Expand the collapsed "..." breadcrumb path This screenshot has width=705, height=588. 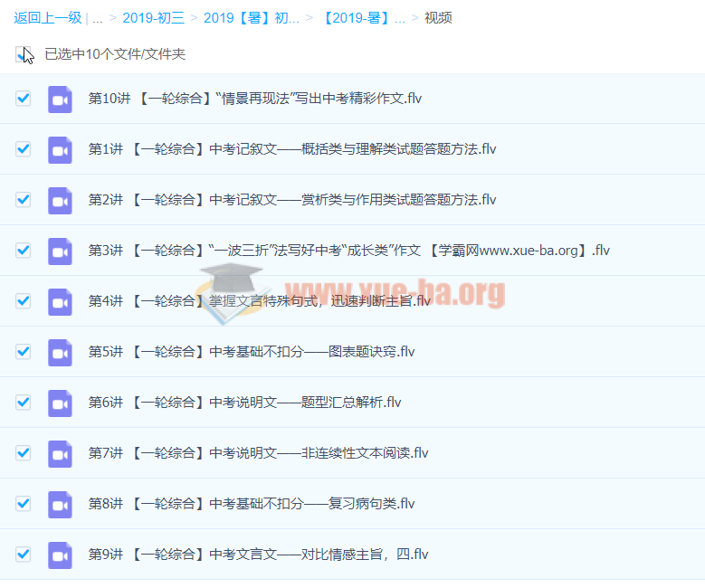[97, 18]
